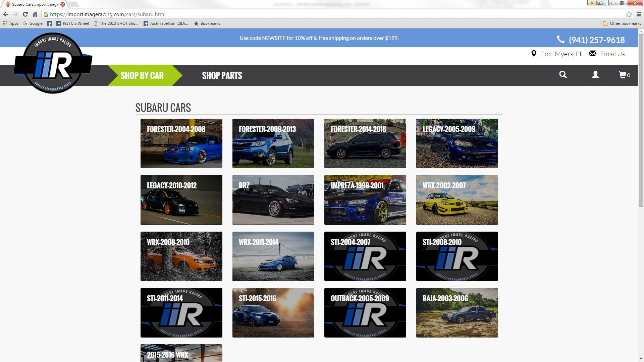This screenshot has width=644, height=362.
Task: Open STI 2015-2016 car tile
Action: pyautogui.click(x=273, y=313)
